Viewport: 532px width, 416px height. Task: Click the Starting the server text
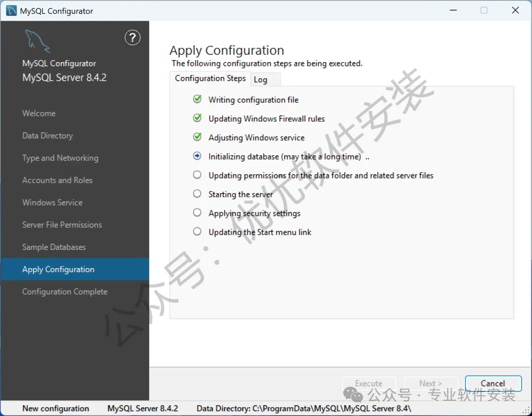[x=240, y=194]
